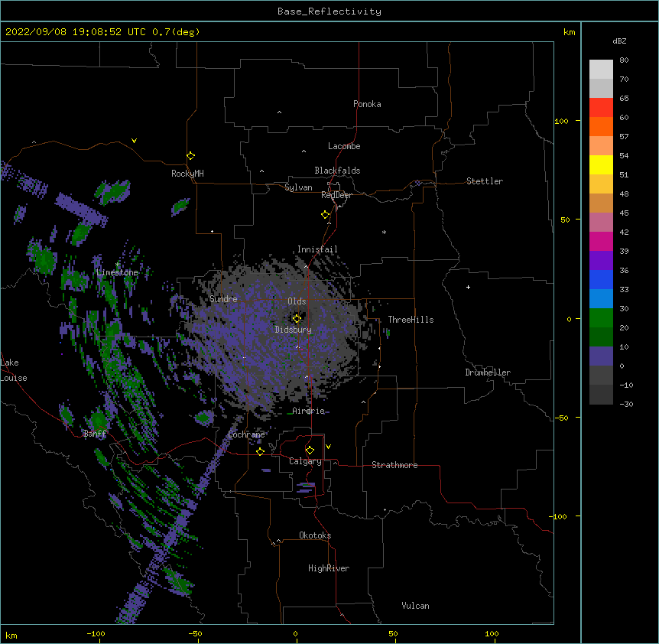Select the magenta 42 dBZ color swatch

coord(601,241)
